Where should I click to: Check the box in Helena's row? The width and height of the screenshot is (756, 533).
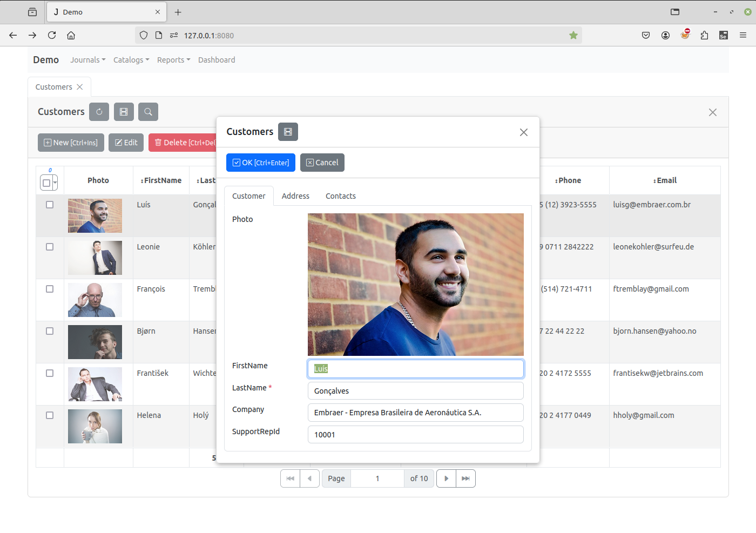point(50,415)
